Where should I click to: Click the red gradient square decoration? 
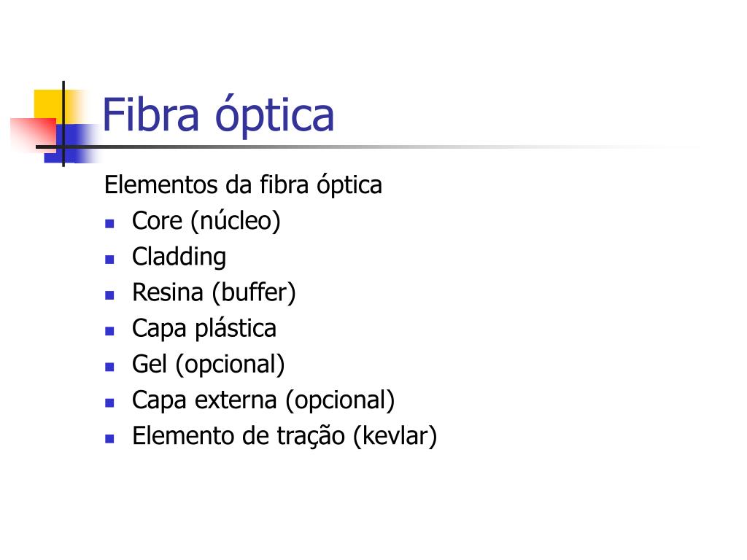[34, 135]
